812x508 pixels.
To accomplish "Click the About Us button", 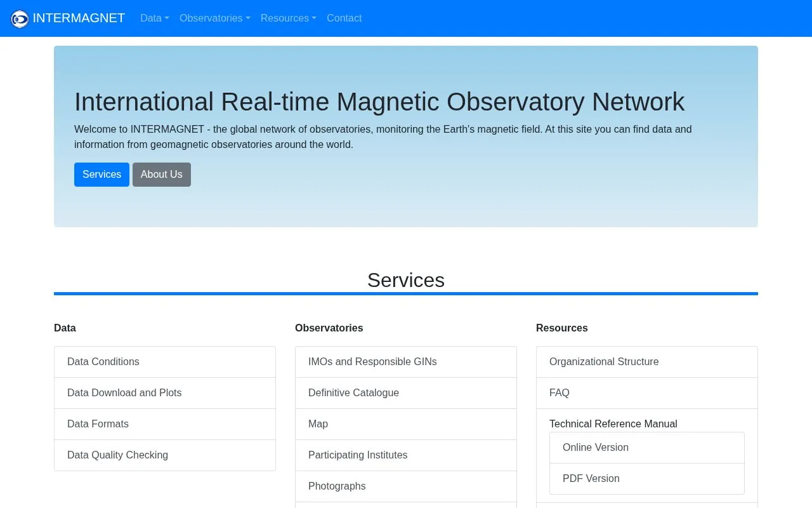I will coord(162,175).
